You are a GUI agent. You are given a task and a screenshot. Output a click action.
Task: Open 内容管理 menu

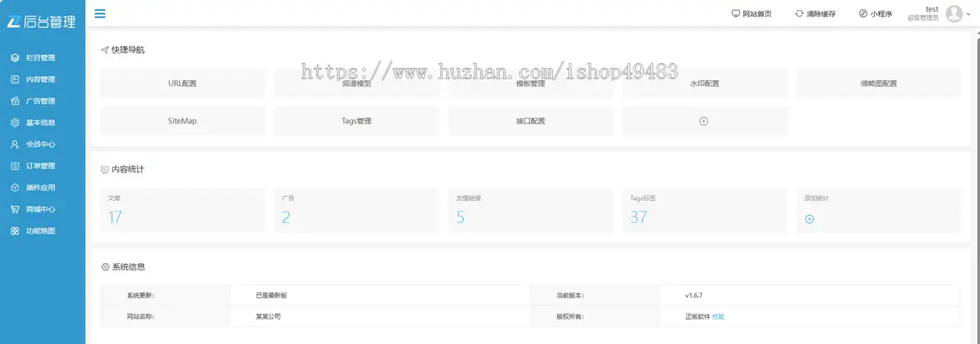click(x=42, y=79)
